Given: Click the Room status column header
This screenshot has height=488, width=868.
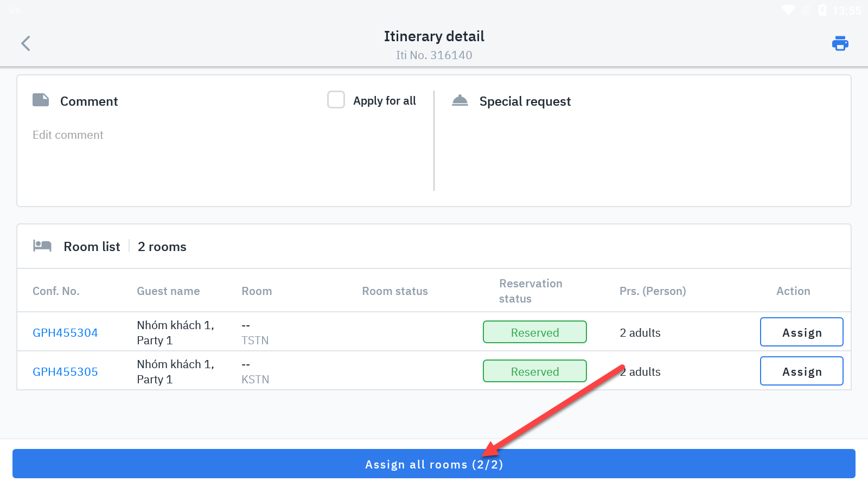Looking at the screenshot, I should click(395, 291).
